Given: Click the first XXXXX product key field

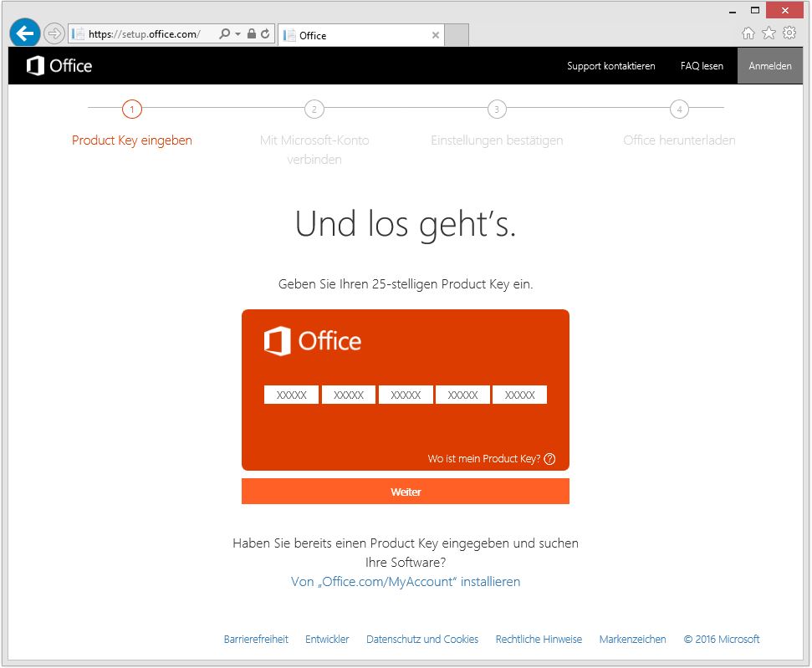Looking at the screenshot, I should click(x=291, y=394).
